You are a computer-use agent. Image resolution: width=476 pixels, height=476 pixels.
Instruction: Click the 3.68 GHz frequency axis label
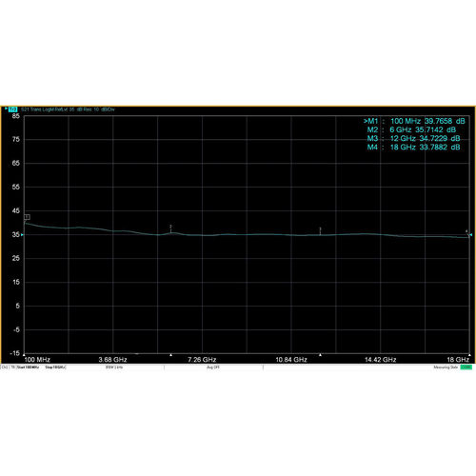(x=112, y=360)
